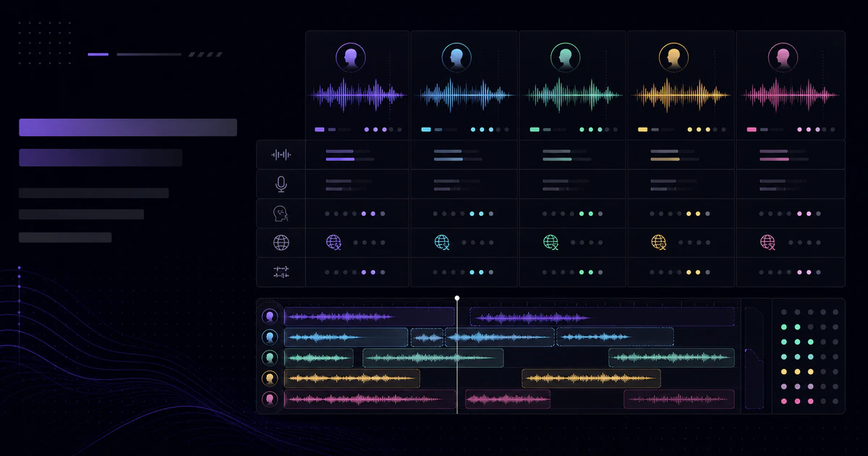
Task: Click the speaking head row icon
Action: (281, 214)
